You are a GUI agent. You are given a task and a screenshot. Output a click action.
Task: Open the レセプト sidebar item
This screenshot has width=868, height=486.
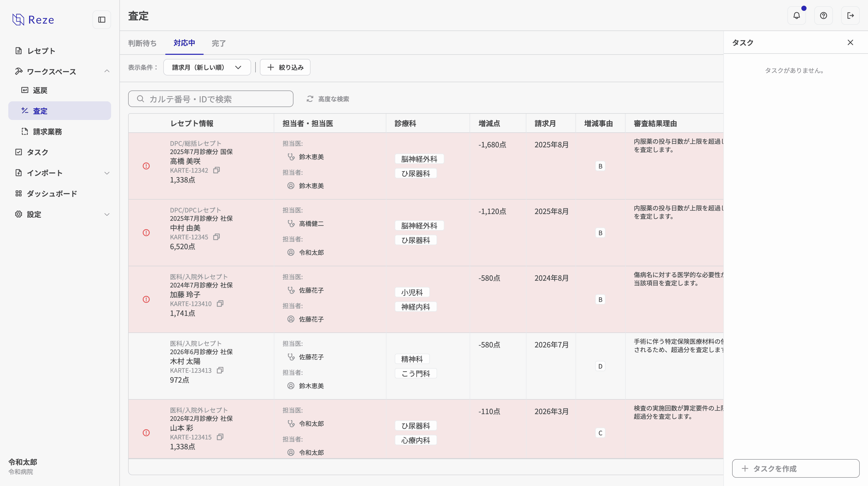pyautogui.click(x=60, y=51)
